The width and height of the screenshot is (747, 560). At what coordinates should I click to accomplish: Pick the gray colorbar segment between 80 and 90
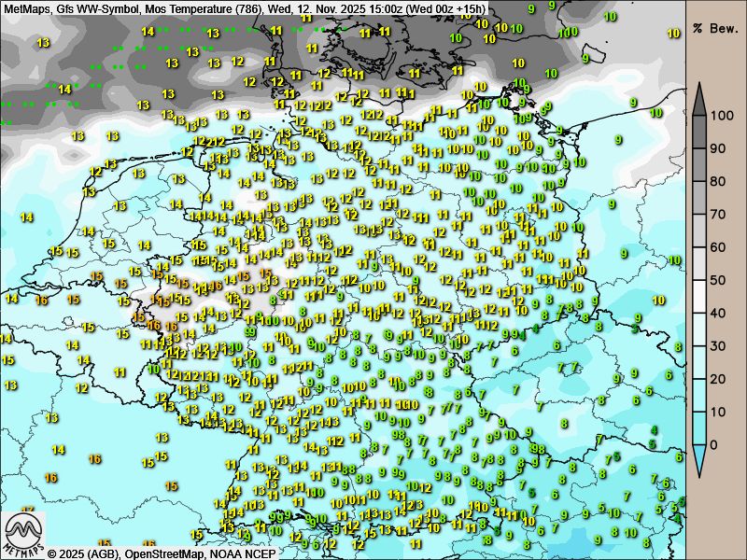pos(699,165)
